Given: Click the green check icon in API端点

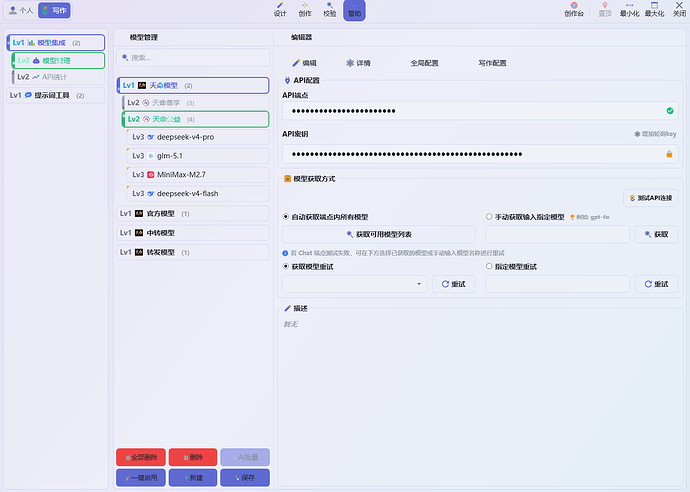Looking at the screenshot, I should [670, 111].
